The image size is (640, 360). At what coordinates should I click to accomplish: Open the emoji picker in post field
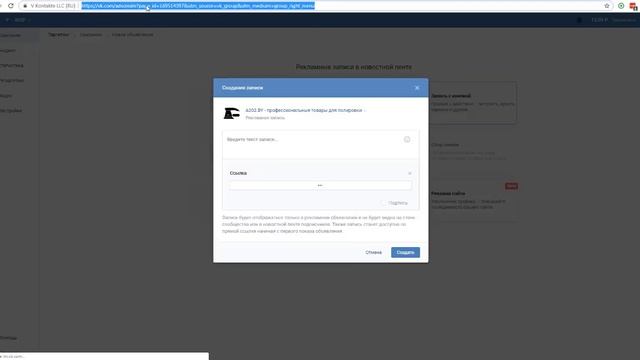click(x=407, y=140)
